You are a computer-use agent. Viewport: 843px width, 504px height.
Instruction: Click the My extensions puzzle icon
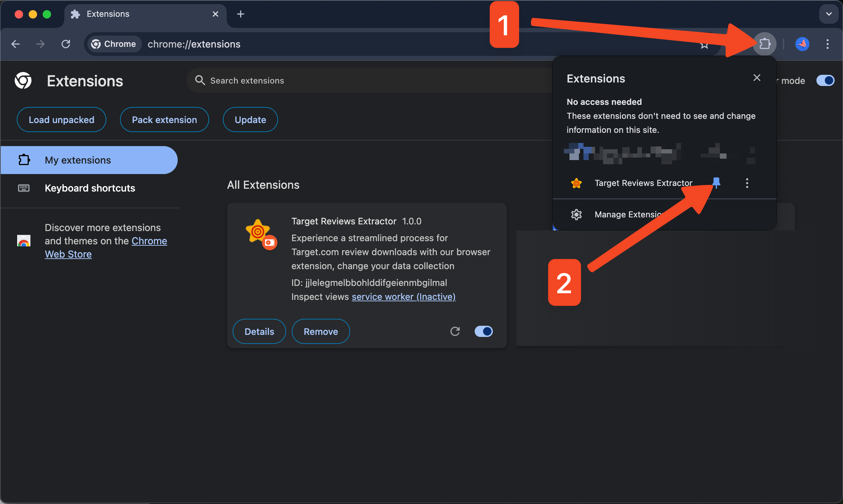tap(24, 160)
